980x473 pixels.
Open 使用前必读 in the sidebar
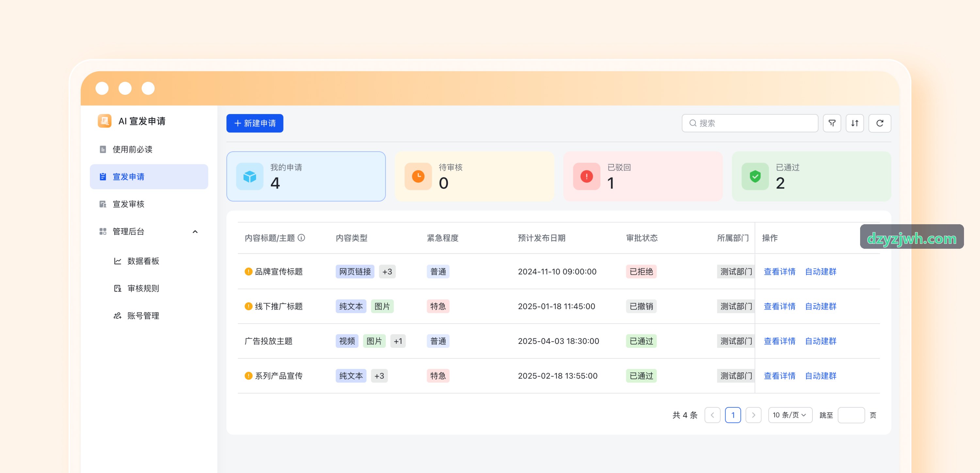click(149, 149)
